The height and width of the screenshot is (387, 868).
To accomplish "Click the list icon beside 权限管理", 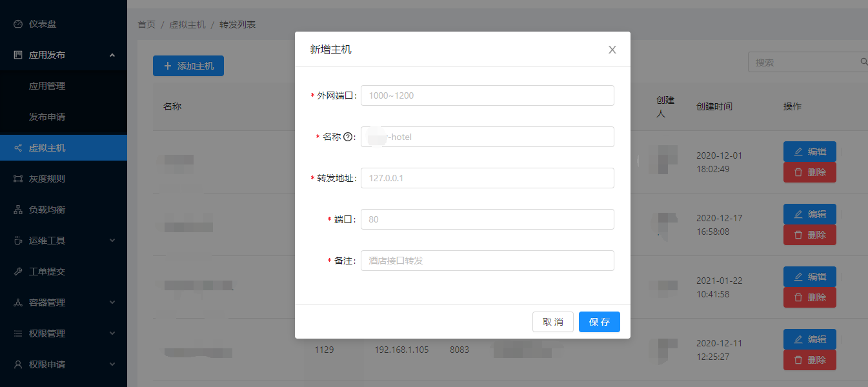I will (18, 333).
